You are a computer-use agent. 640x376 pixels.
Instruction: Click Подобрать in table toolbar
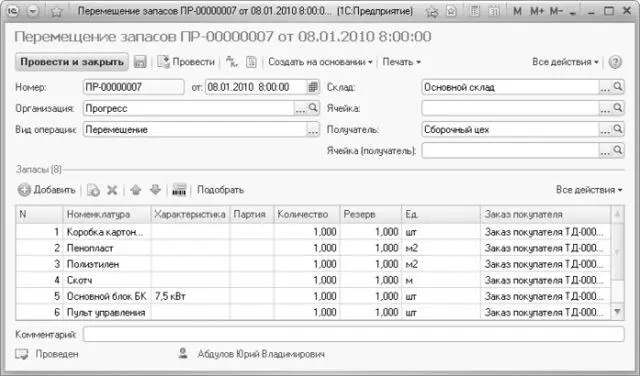(220, 190)
